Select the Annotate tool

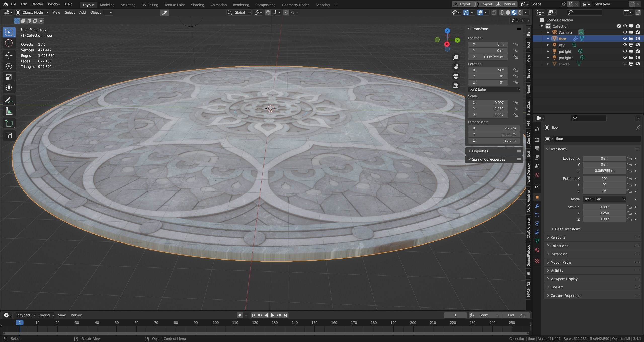pos(9,100)
